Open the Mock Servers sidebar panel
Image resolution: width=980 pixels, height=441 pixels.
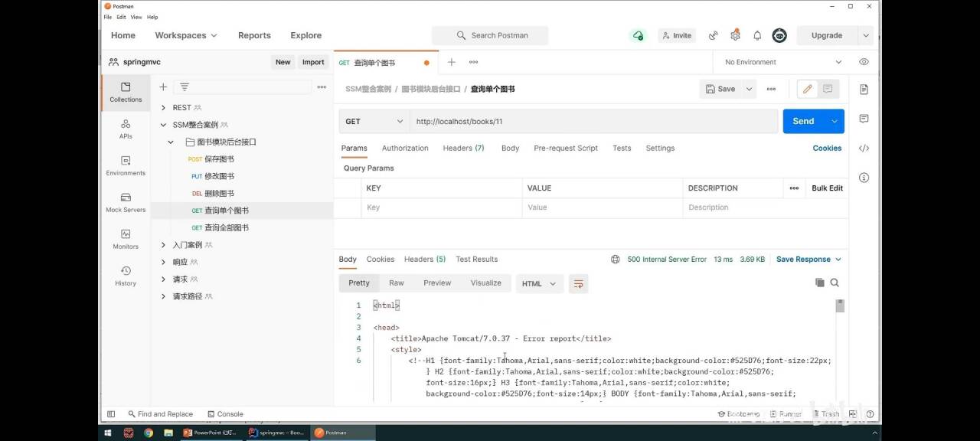coord(126,202)
